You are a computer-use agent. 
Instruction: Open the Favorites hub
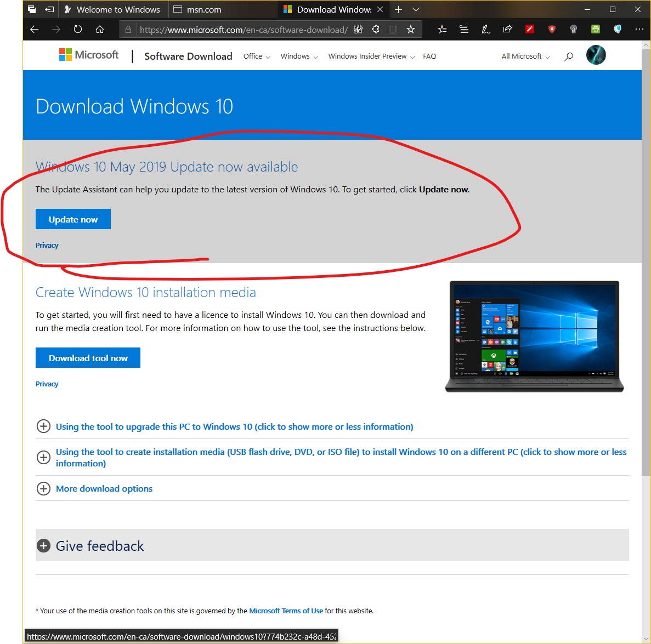tap(442, 29)
